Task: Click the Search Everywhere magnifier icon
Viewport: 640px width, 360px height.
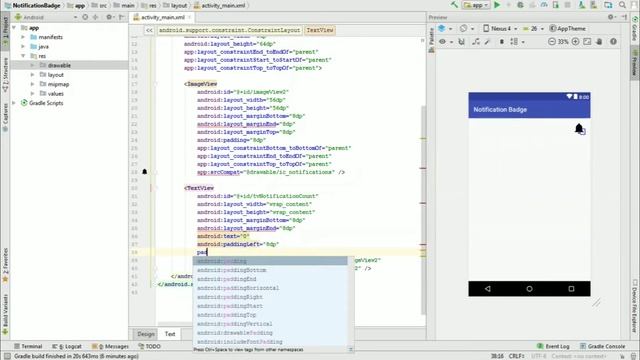Action: [622, 5]
